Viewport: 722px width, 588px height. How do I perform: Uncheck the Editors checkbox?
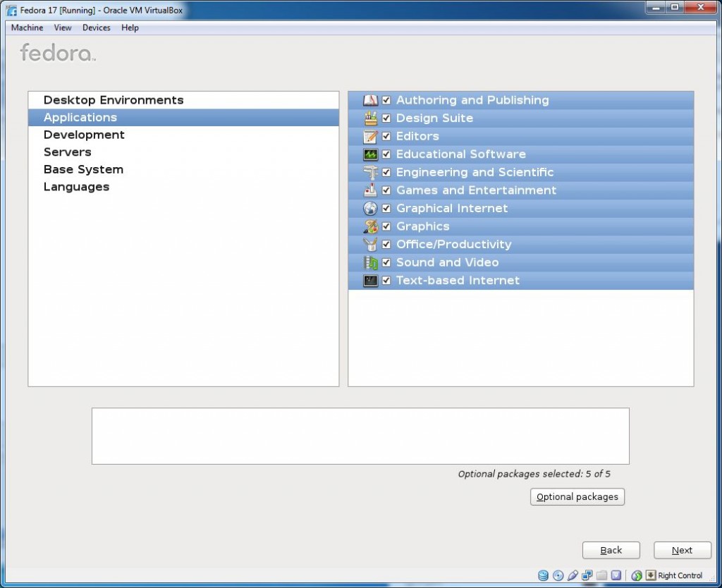386,136
